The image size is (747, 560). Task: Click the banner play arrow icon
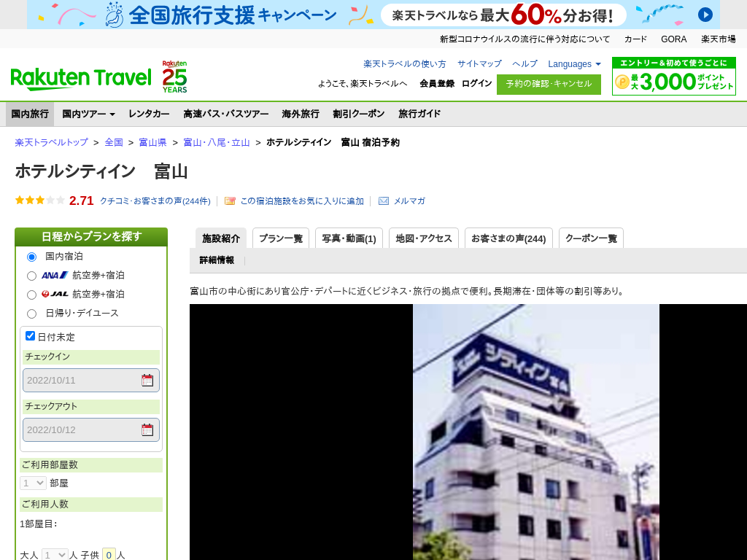coord(705,15)
